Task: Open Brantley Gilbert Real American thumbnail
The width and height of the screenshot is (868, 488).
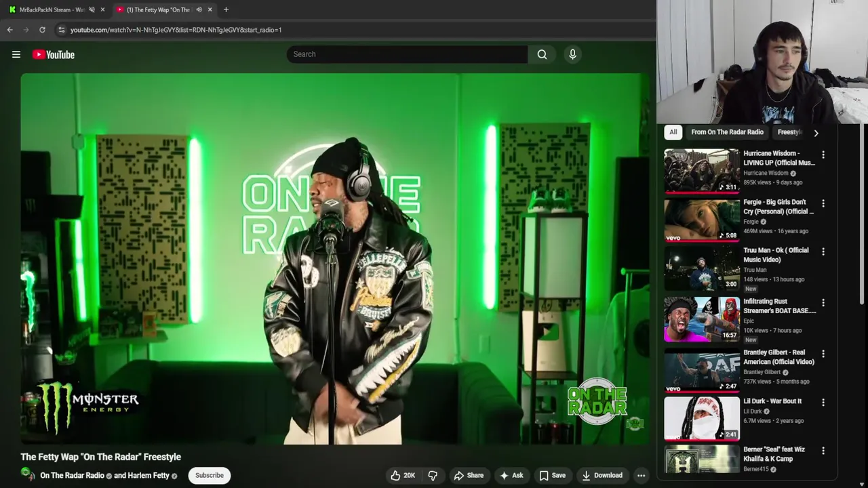Action: [x=702, y=370]
